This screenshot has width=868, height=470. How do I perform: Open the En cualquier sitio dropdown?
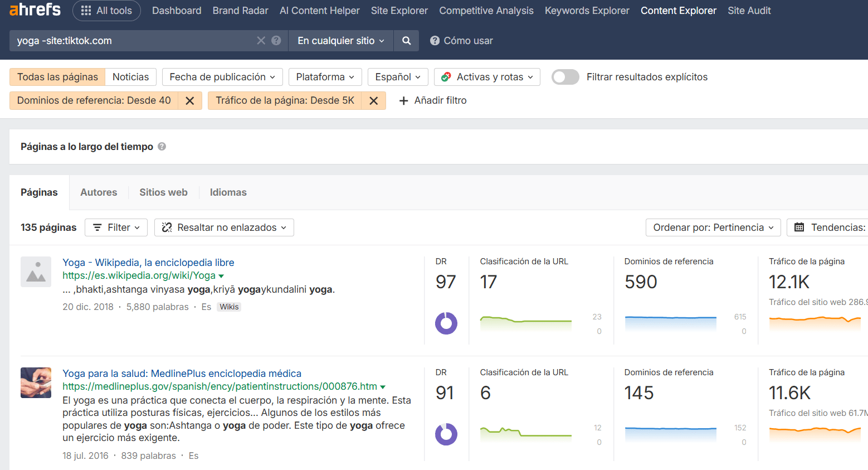pyautogui.click(x=341, y=41)
